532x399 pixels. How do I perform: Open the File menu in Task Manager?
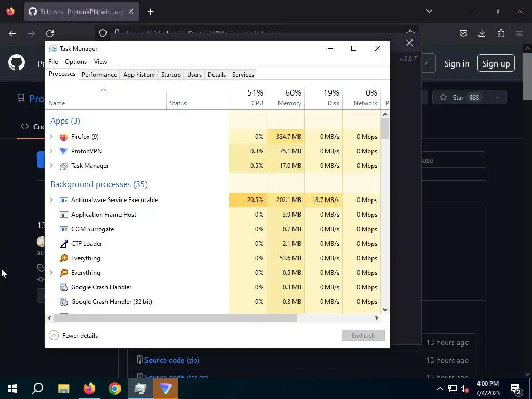53,62
